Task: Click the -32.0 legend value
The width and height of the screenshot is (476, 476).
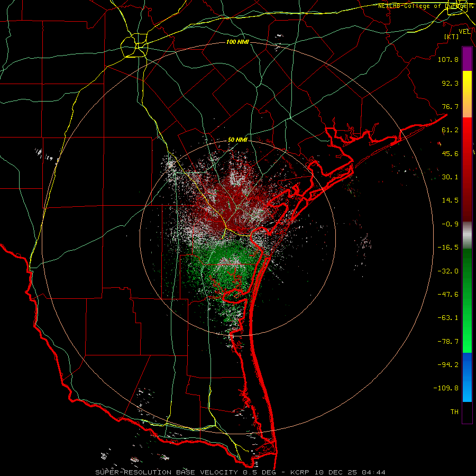Action: 448,271
